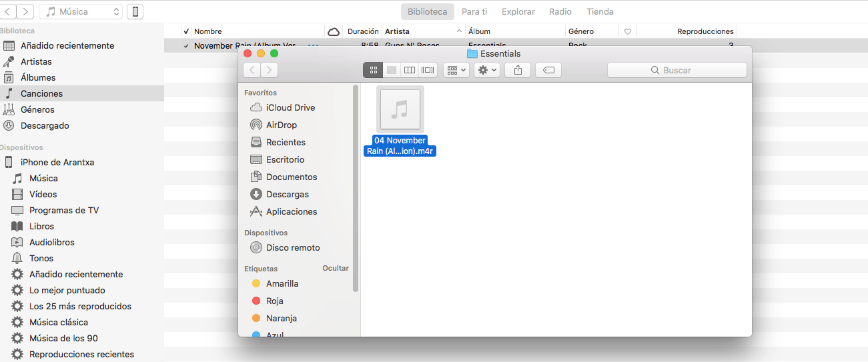Open the Para ti tab
Screen dimensions: 868x362
click(474, 11)
